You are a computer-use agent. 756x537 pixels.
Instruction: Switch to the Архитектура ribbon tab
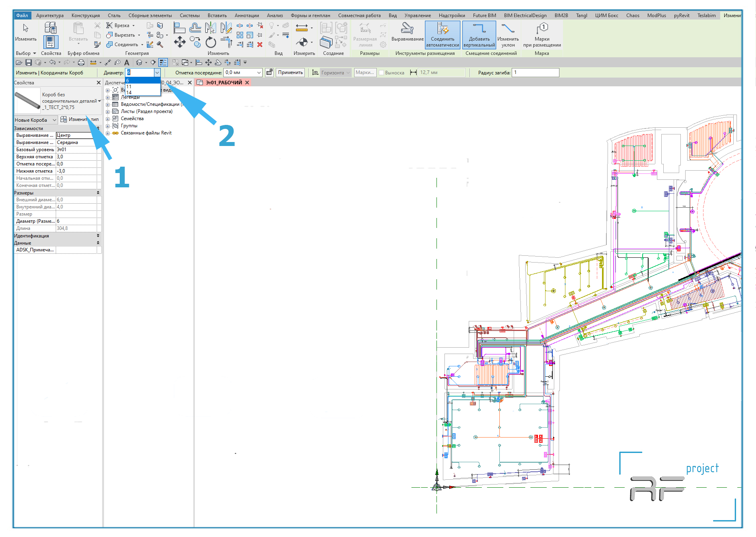pos(50,16)
